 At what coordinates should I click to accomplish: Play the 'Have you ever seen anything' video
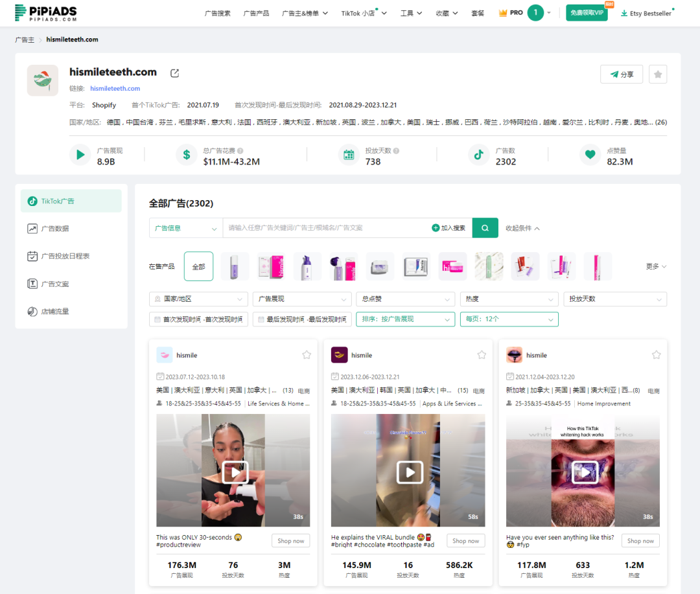coord(585,472)
